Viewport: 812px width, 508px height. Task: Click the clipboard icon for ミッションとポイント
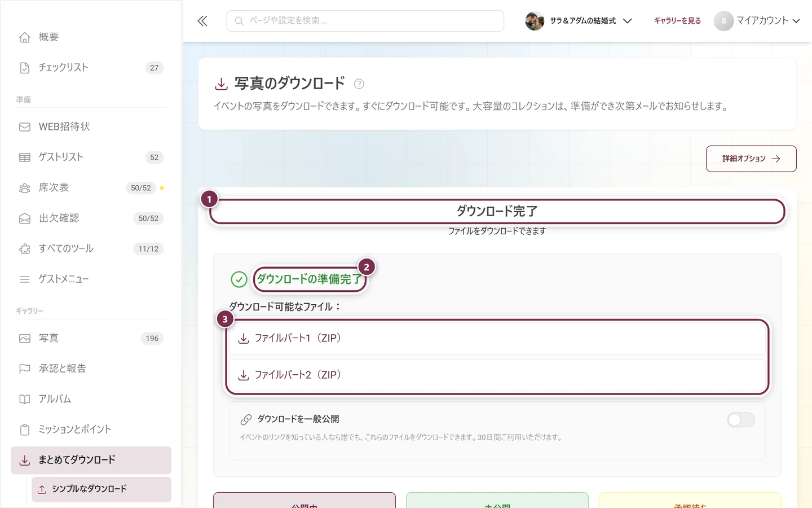[25, 430]
